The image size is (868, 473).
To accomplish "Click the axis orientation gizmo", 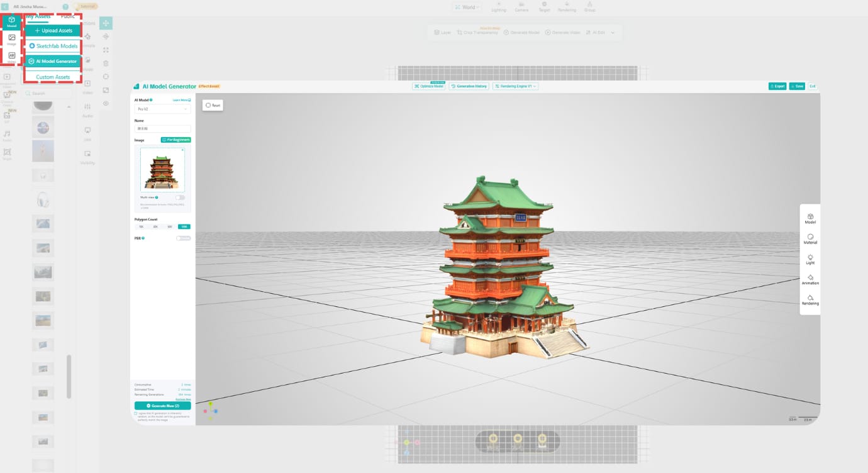I will (210, 409).
